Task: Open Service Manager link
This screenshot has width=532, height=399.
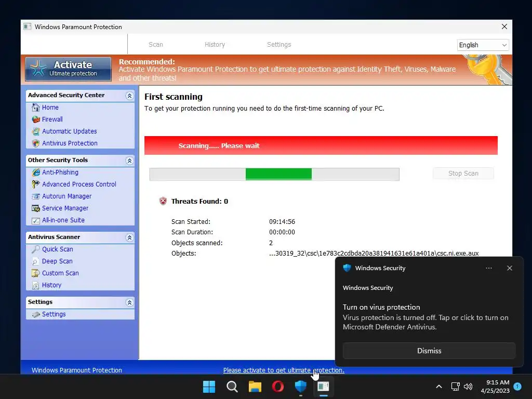Action: pyautogui.click(x=65, y=208)
